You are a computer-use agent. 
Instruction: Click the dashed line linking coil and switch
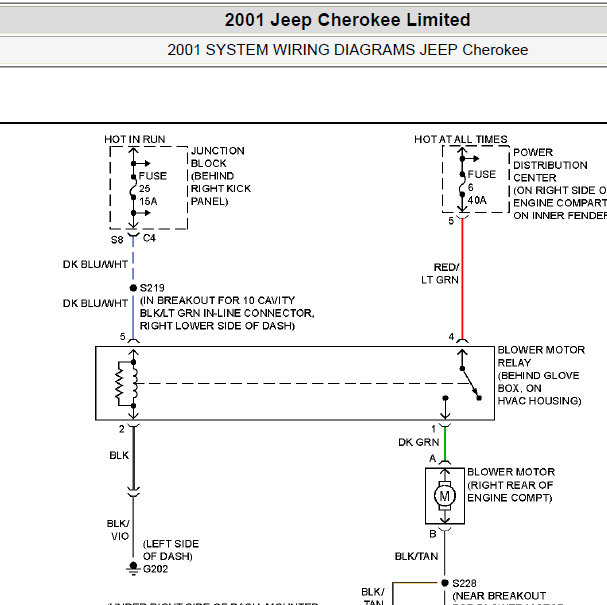click(303, 384)
